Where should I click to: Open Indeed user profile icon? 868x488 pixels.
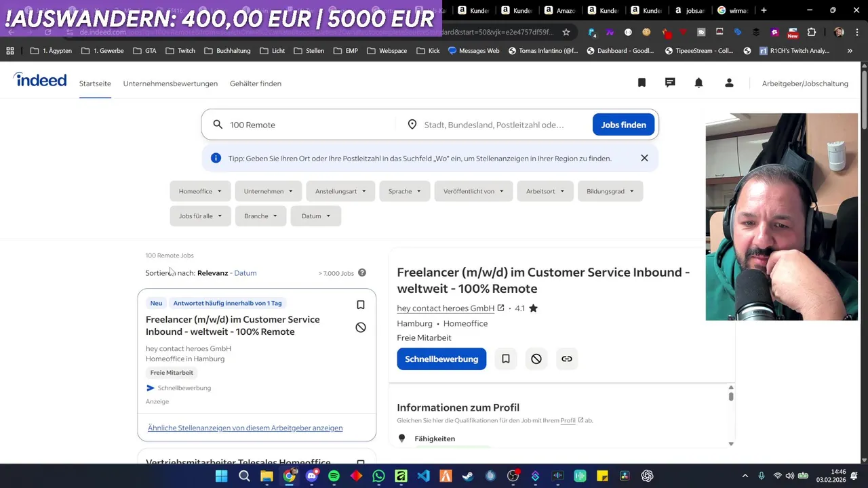729,83
